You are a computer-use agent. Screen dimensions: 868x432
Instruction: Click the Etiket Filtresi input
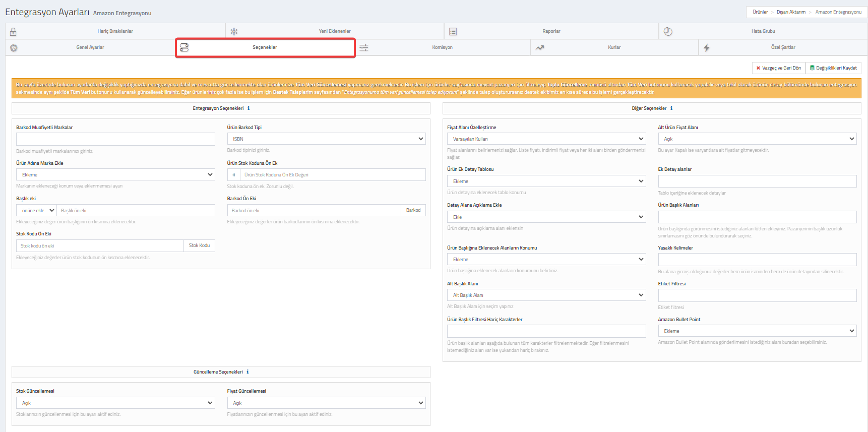pyautogui.click(x=757, y=295)
